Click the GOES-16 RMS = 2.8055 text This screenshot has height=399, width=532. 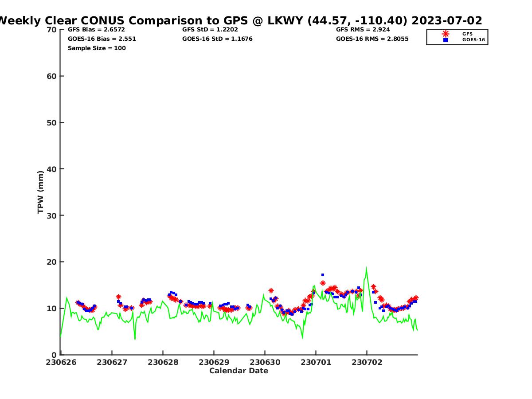click(372, 39)
